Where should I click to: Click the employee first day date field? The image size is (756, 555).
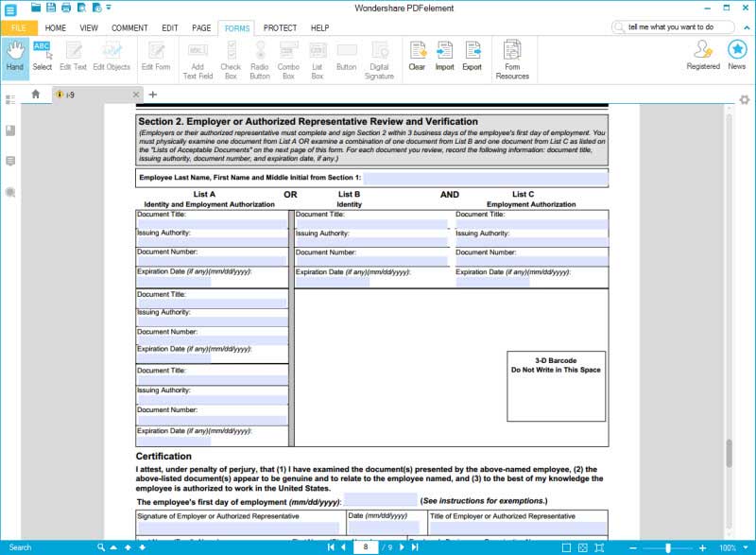point(381,499)
